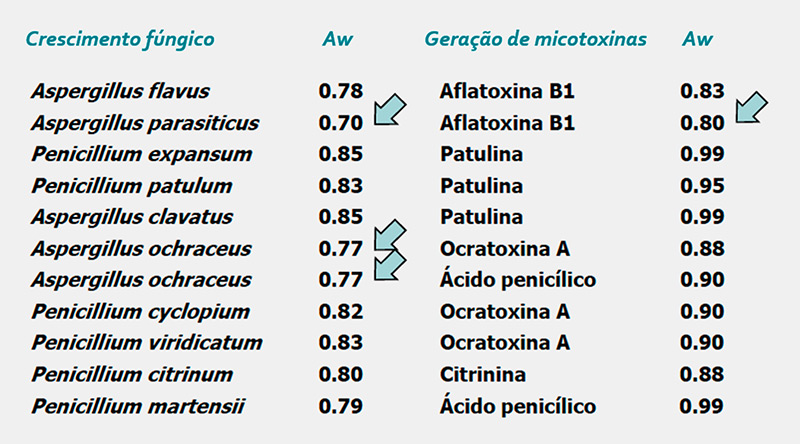The width and height of the screenshot is (800, 444).
Task: Select the 0.82 value for Penicillium cyclopium
Action: 340,312
